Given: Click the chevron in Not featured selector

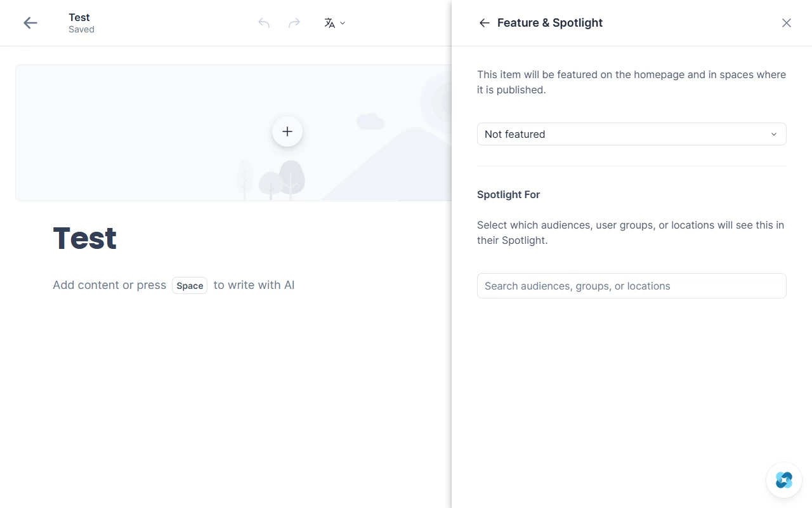Looking at the screenshot, I should (774, 134).
